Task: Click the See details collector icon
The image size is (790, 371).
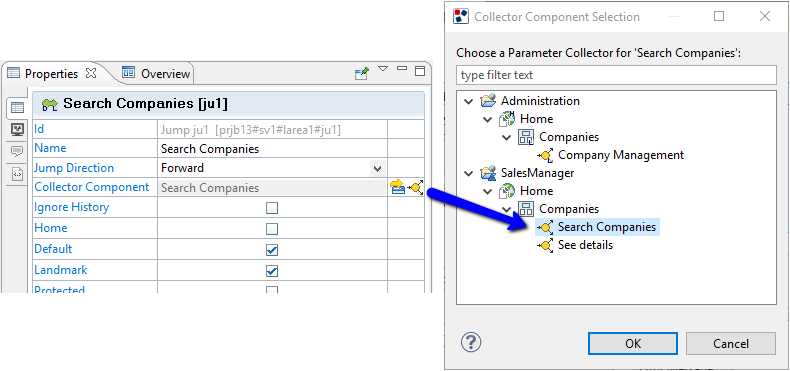Action: 546,245
